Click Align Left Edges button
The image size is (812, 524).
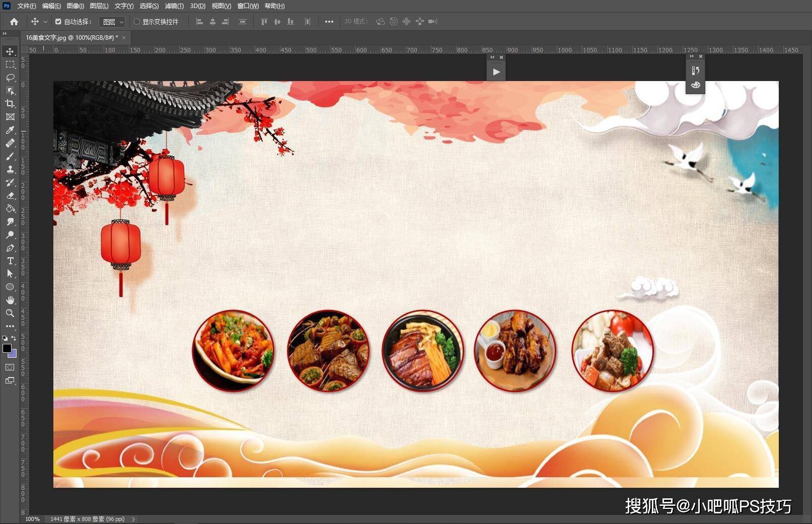pos(199,22)
